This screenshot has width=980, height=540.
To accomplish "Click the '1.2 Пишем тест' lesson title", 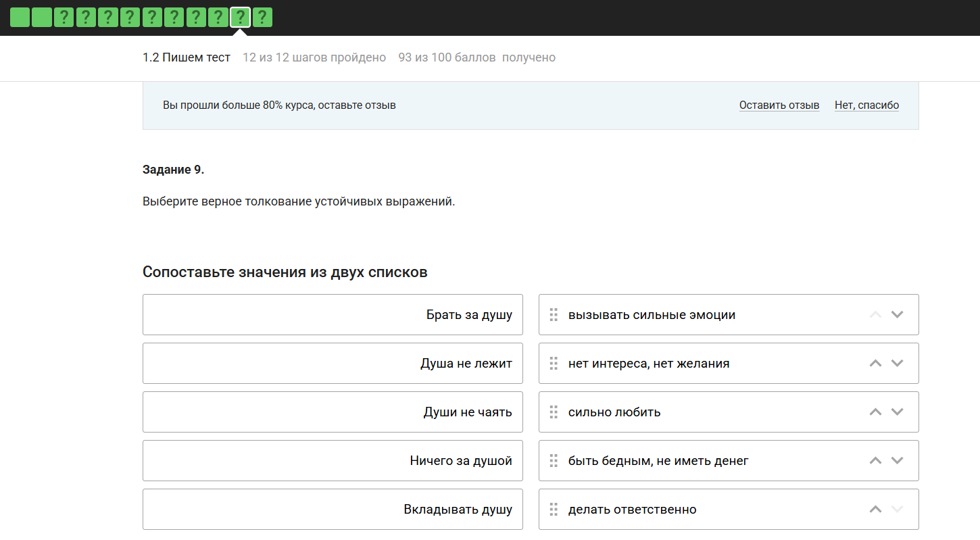I will [x=187, y=57].
